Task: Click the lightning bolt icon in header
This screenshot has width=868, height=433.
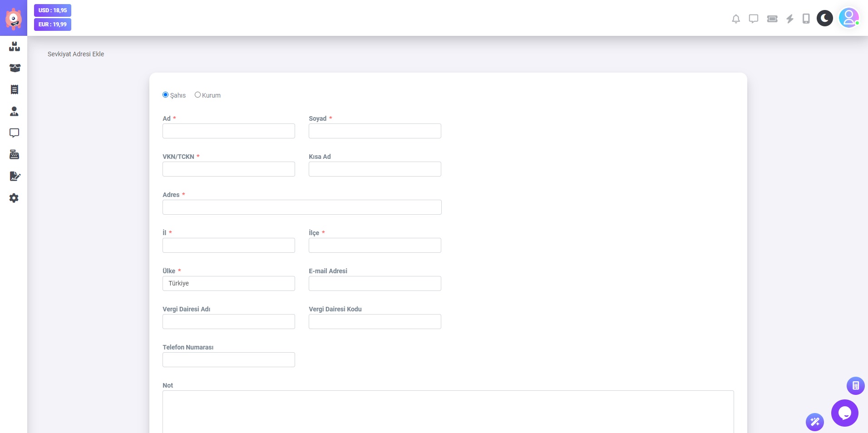Action: 790,19
